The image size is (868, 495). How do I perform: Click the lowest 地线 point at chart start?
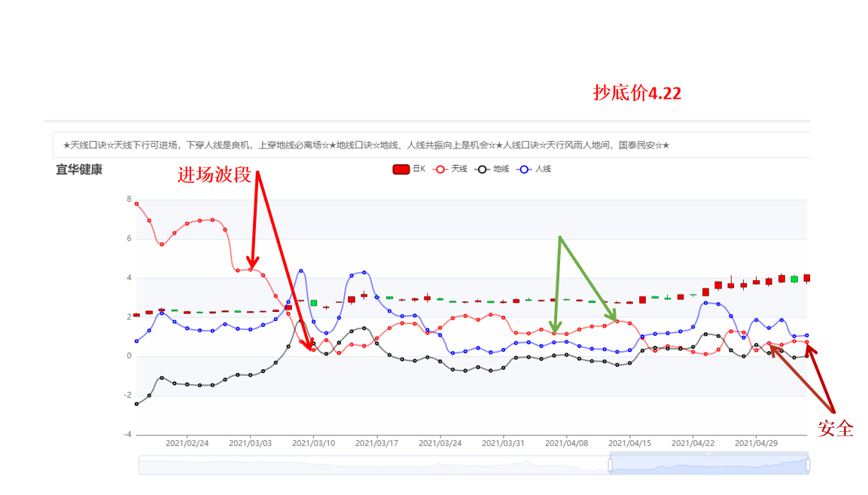[137, 404]
